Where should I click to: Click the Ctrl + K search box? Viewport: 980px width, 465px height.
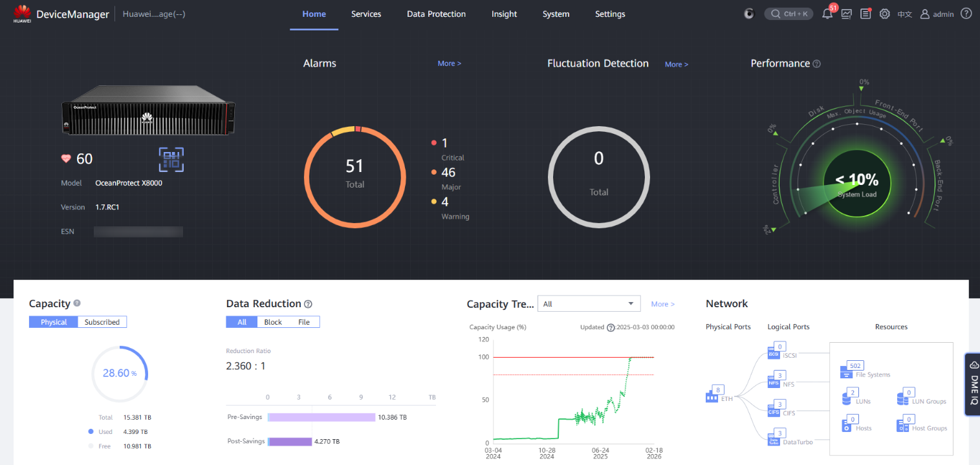coord(789,14)
